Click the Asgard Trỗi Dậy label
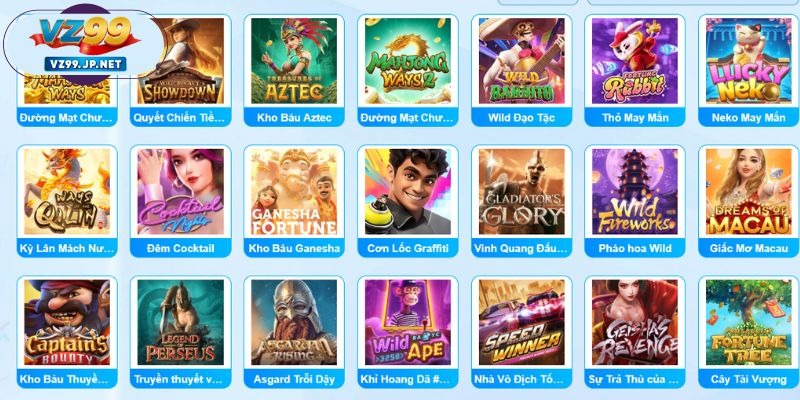Screen dimensions: 800x400 tap(294, 380)
